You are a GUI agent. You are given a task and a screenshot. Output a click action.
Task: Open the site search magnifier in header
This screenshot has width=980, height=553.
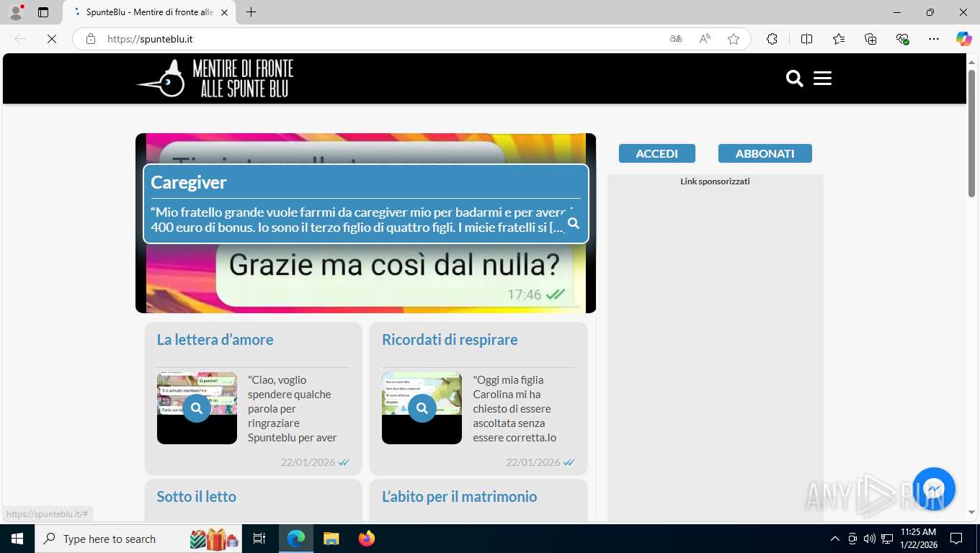794,78
